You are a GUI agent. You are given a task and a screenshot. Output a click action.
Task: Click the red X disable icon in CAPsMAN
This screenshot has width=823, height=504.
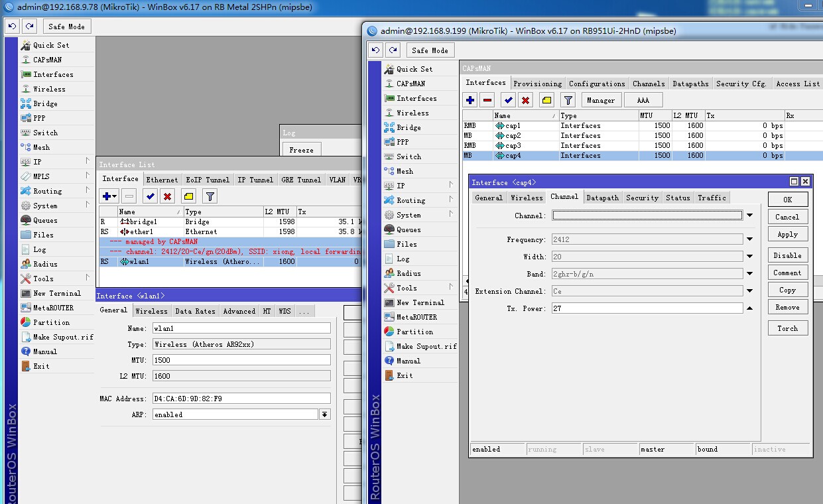click(x=526, y=100)
